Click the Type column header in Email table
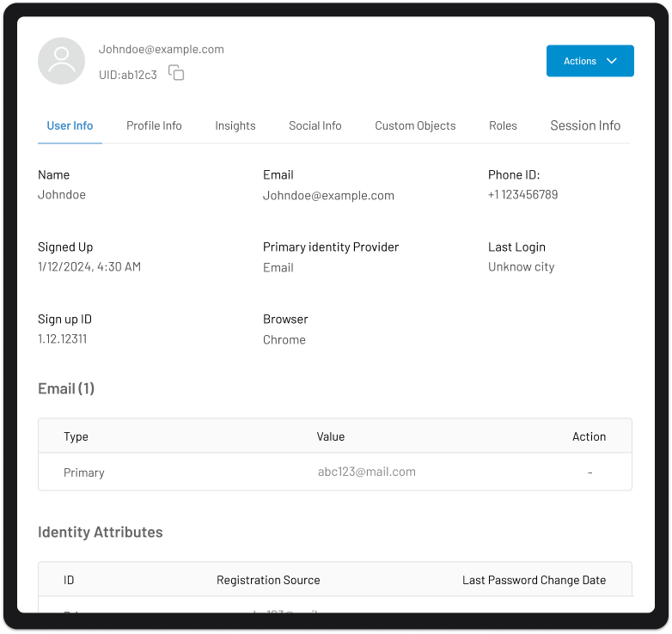The height and width of the screenshot is (634, 672). (76, 436)
